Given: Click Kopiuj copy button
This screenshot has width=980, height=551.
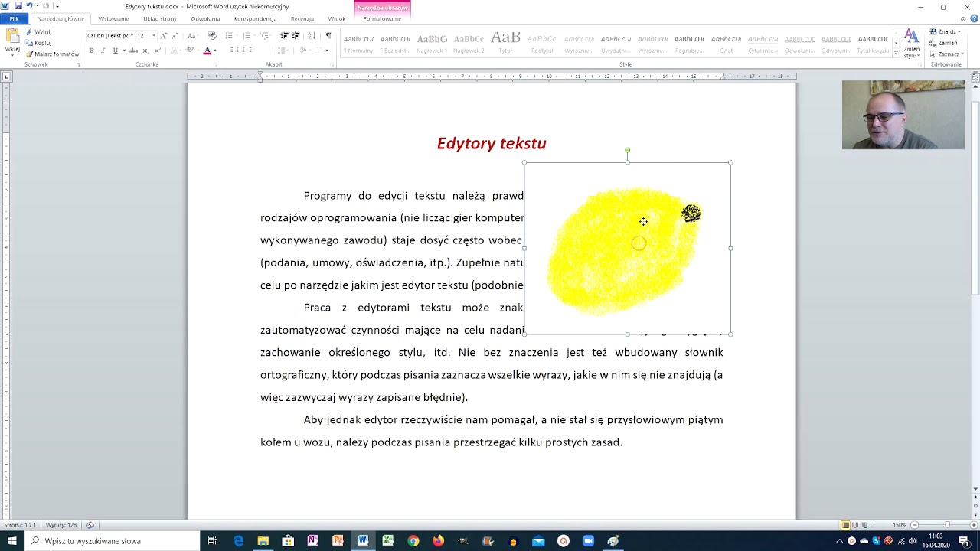Looking at the screenshot, I should pyautogui.click(x=39, y=43).
